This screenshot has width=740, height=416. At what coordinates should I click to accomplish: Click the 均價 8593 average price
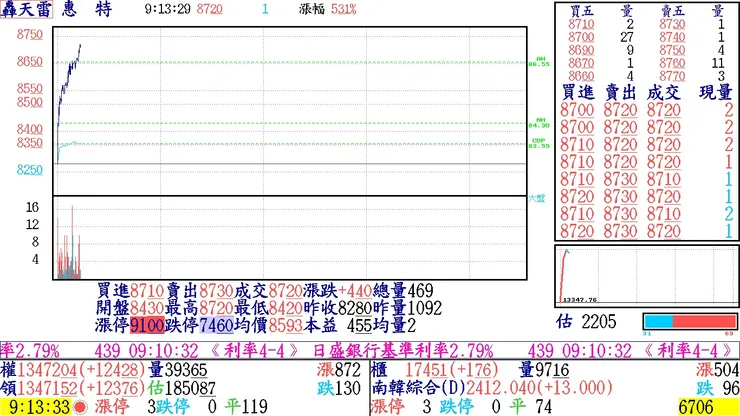[x=268, y=325]
